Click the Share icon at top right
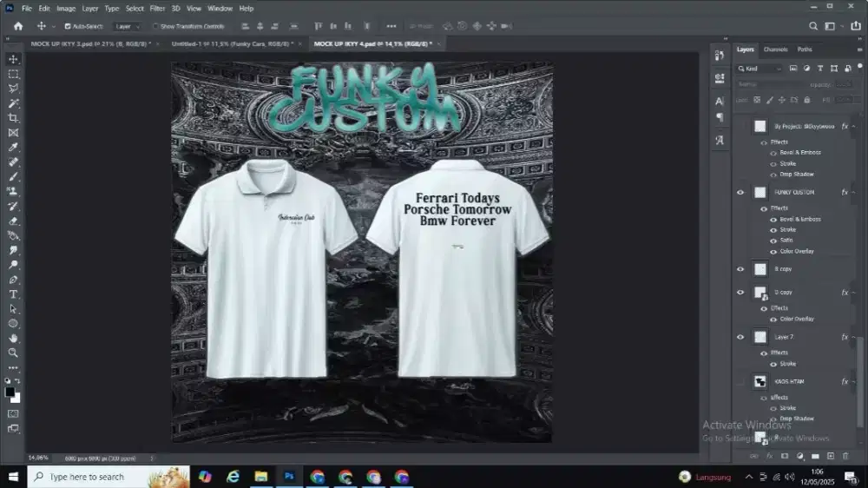 click(x=856, y=25)
